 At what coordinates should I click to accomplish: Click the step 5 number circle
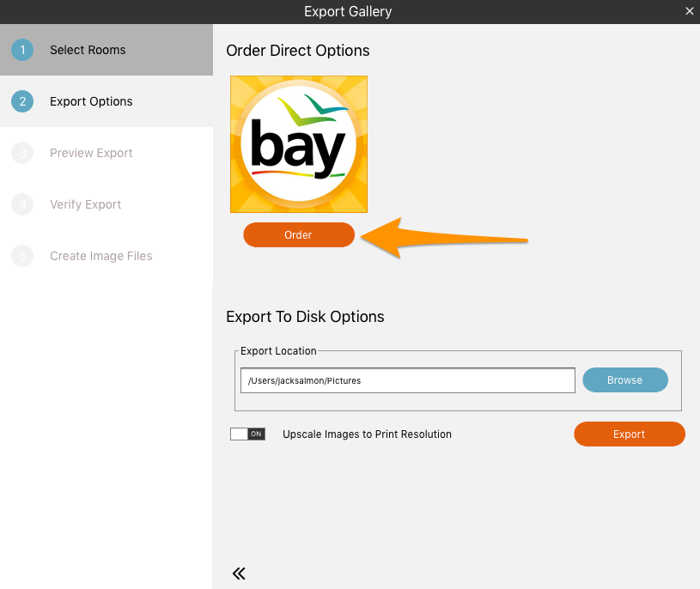pos(22,256)
